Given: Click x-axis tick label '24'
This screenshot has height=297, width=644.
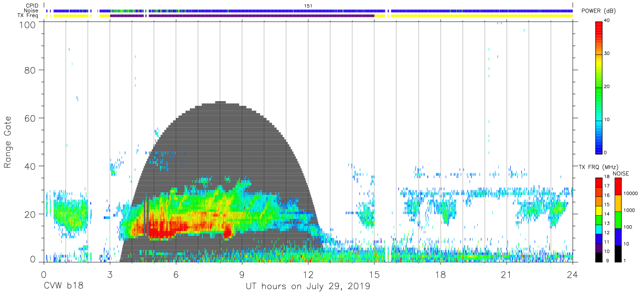Looking at the screenshot, I should (x=573, y=274).
